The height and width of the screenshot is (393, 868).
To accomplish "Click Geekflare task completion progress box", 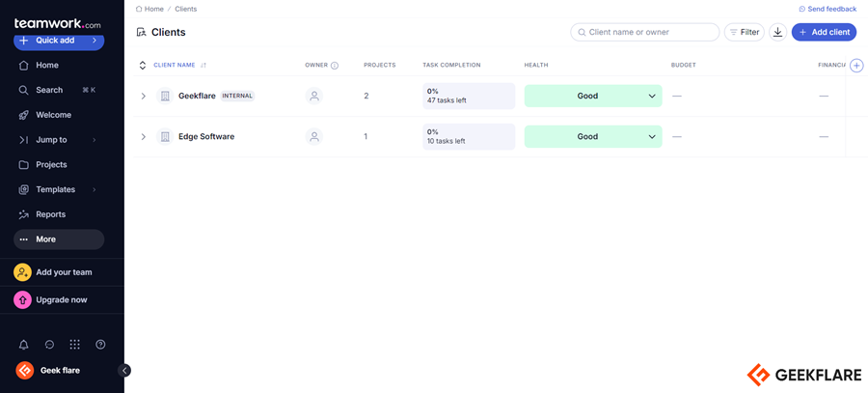I will [469, 96].
